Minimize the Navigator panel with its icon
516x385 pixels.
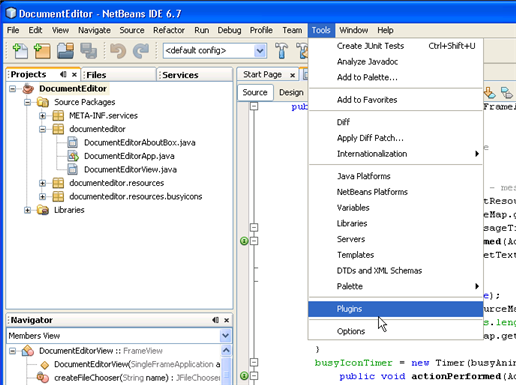pos(215,320)
